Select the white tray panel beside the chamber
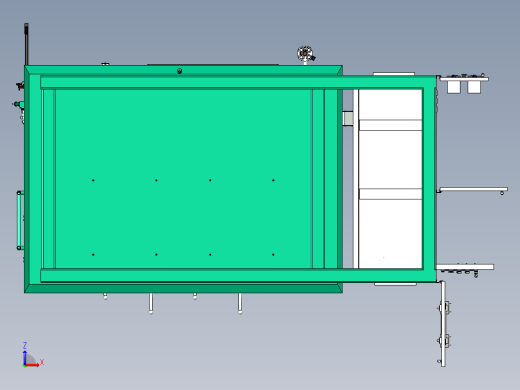This screenshot has width=520, height=390. pyautogui.click(x=390, y=179)
